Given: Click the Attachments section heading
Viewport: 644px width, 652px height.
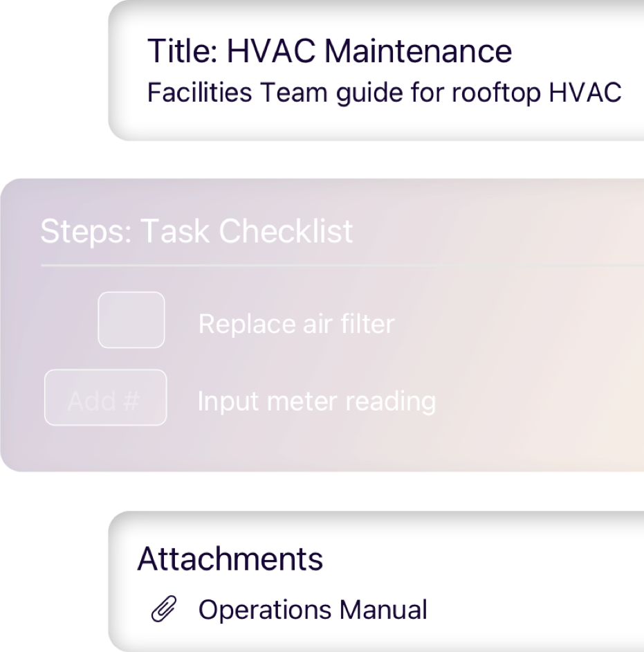Looking at the screenshot, I should [x=230, y=559].
